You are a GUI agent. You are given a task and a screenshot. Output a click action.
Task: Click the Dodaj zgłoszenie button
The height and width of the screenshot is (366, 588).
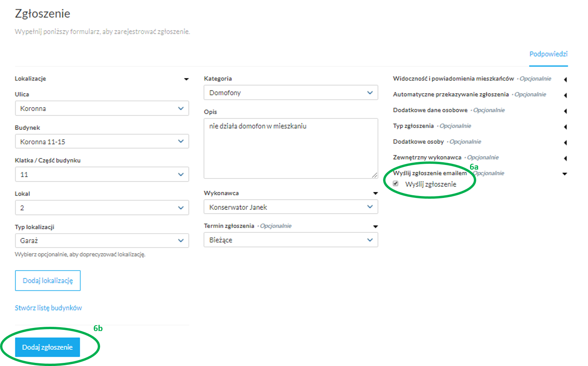[47, 347]
